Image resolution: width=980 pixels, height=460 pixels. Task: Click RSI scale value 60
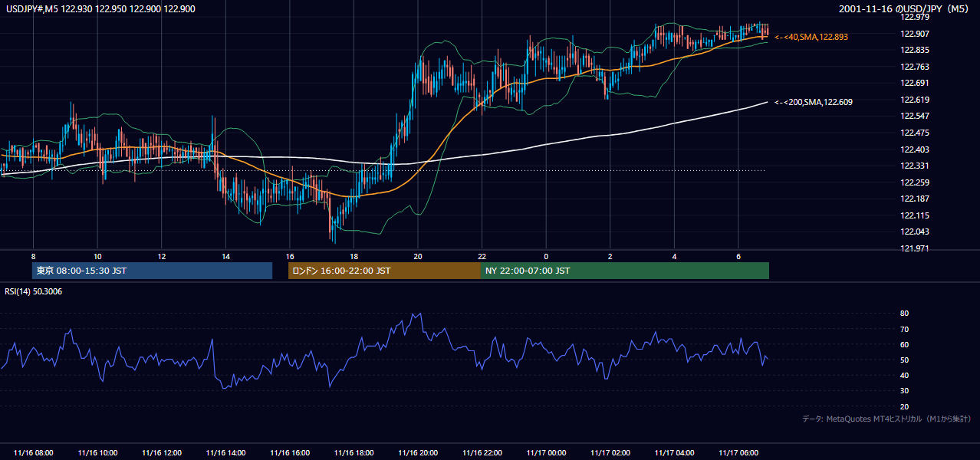[x=904, y=344]
